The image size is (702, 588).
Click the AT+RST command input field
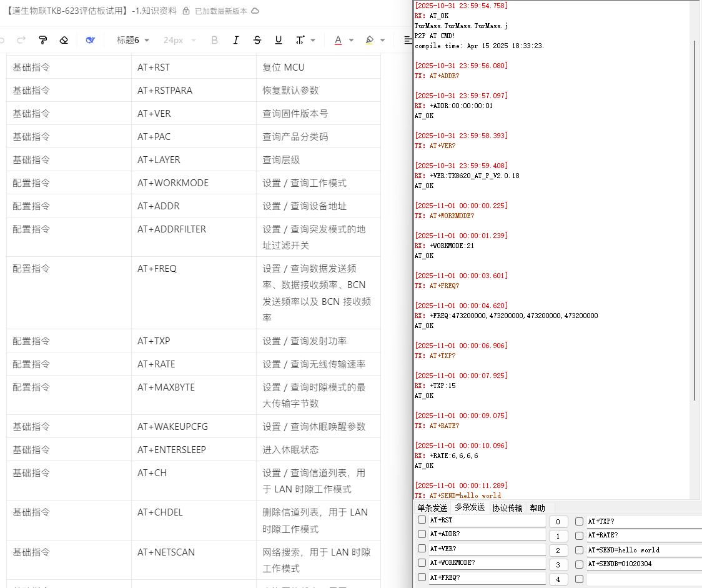point(487,521)
